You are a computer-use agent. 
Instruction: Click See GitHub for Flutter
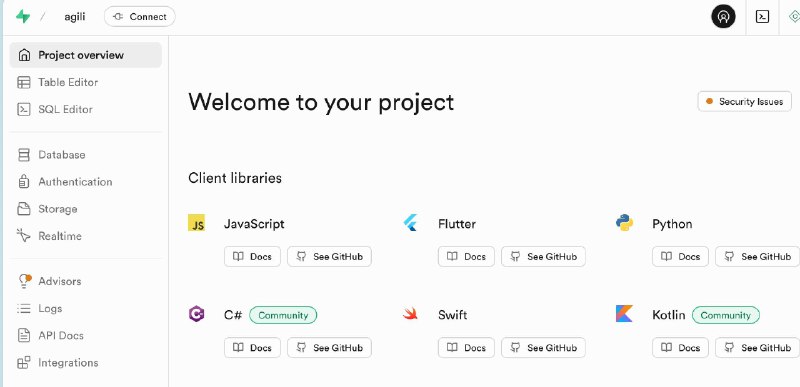[x=543, y=256]
